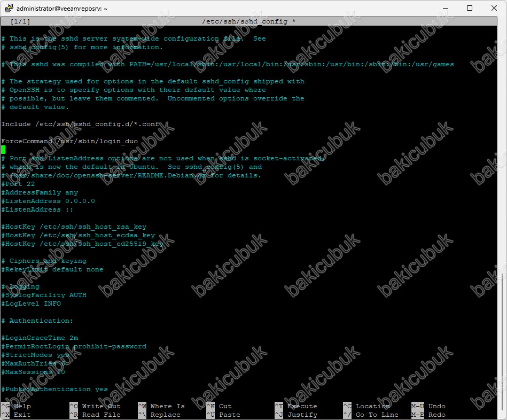Click the ssh_host_ed25519_key HostKey line

tap(82, 244)
